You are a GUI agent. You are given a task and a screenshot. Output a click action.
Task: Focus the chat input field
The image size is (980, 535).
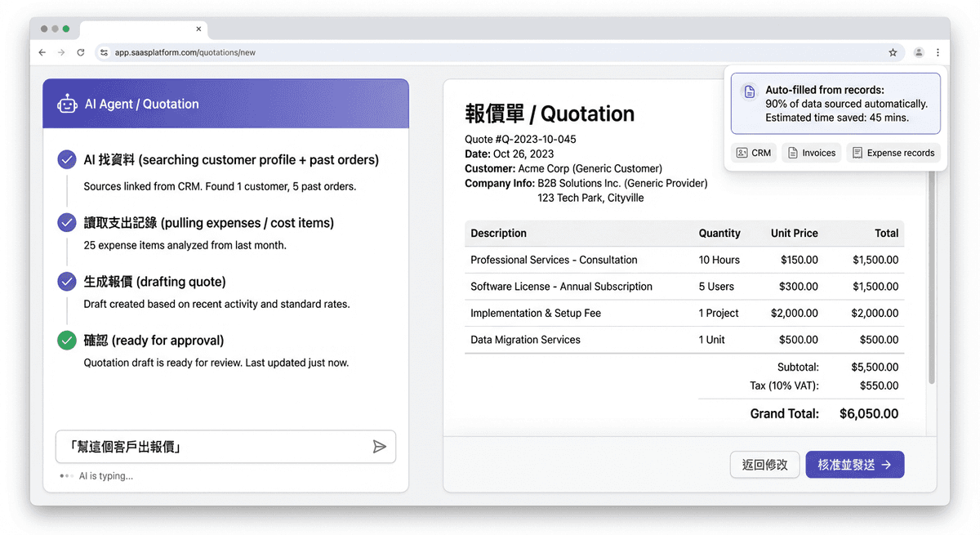pos(212,447)
